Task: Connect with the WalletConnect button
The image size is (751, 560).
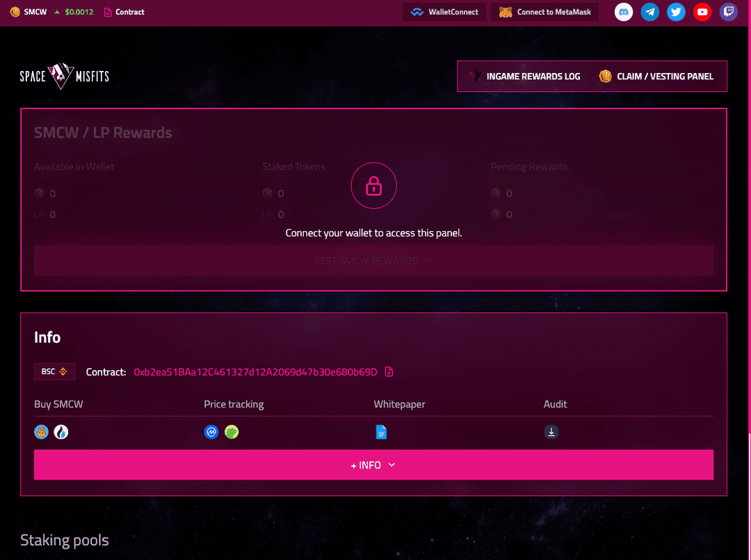Action: (444, 12)
